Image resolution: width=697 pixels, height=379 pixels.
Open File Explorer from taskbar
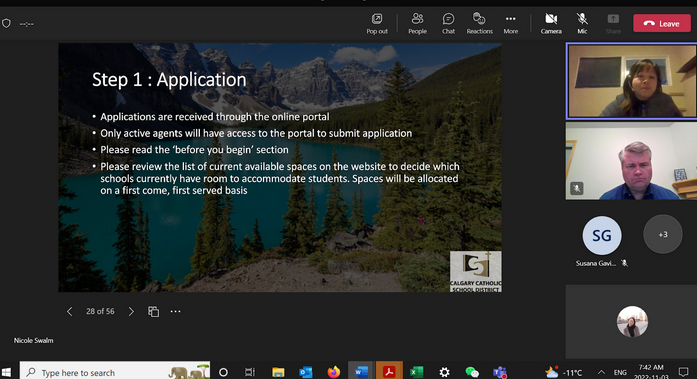pyautogui.click(x=278, y=372)
